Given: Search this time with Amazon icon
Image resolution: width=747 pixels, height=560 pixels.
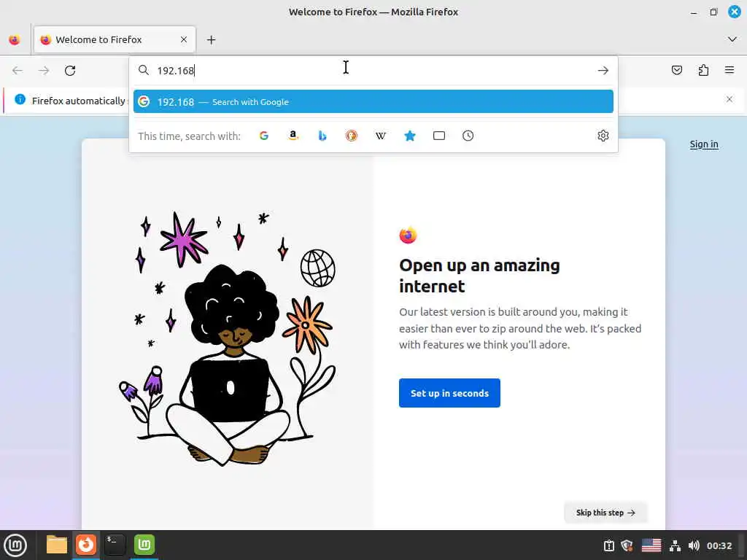Looking at the screenshot, I should pos(293,136).
